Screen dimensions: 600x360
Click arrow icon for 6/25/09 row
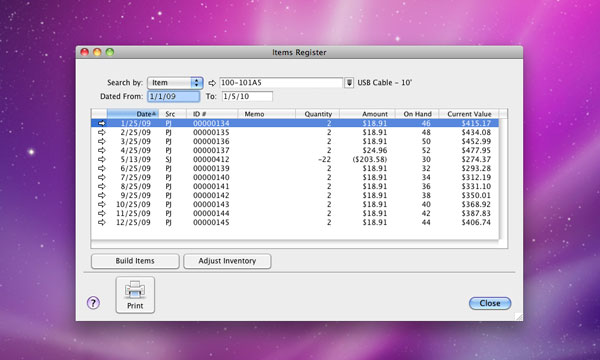pyautogui.click(x=101, y=168)
